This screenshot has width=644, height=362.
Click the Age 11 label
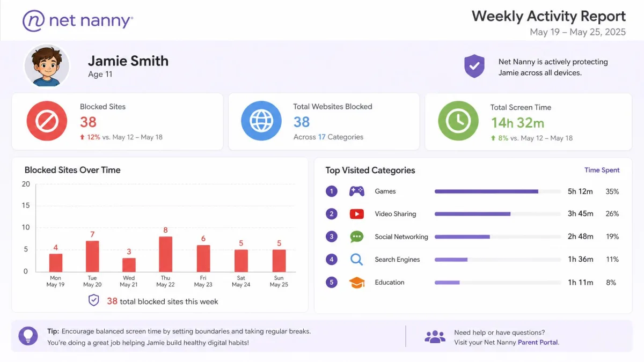100,75
